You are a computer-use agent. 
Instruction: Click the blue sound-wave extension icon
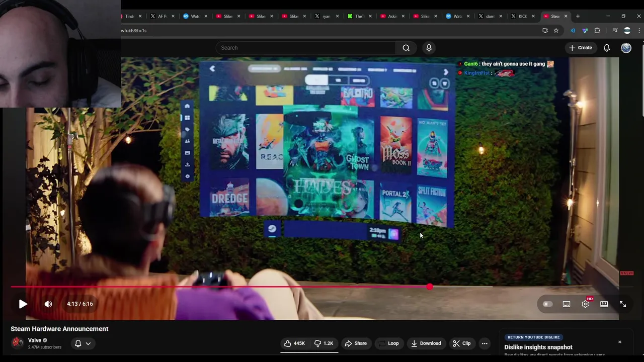click(573, 31)
